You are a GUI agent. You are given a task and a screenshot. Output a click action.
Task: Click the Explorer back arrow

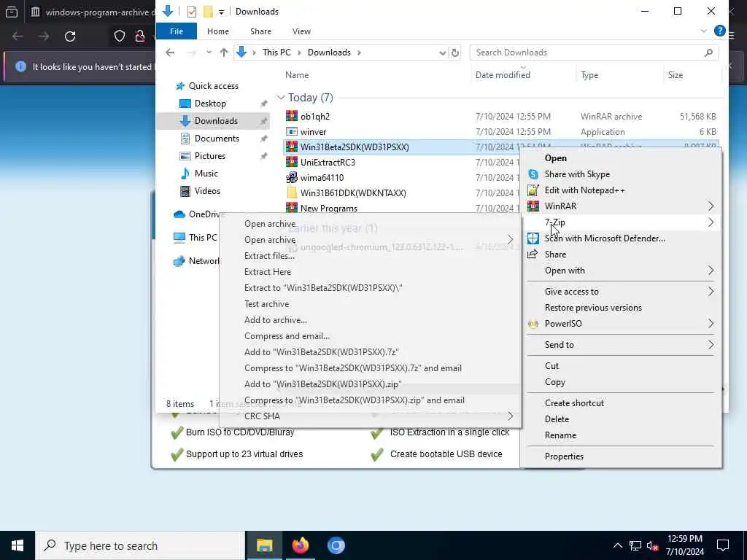[x=170, y=52]
